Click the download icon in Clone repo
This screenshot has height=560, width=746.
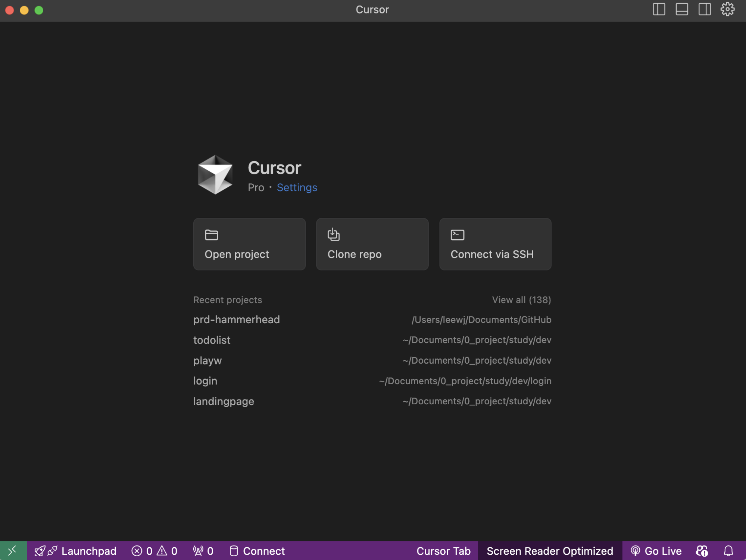pos(333,234)
